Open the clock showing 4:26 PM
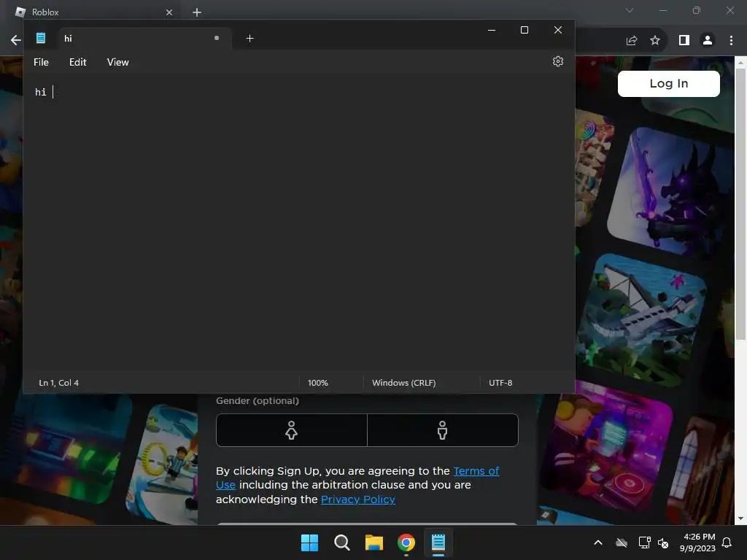This screenshot has width=747, height=560. point(698,542)
